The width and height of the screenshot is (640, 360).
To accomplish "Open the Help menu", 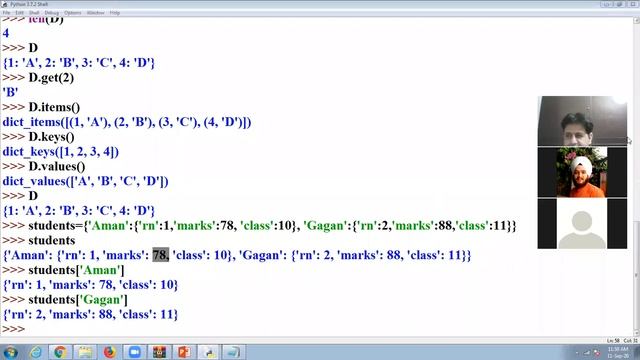I will point(115,13).
